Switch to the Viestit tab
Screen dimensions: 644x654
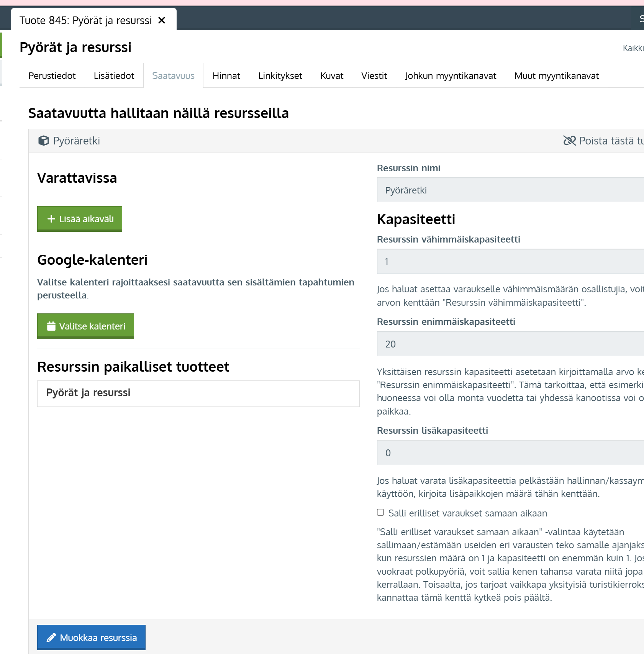coord(374,75)
